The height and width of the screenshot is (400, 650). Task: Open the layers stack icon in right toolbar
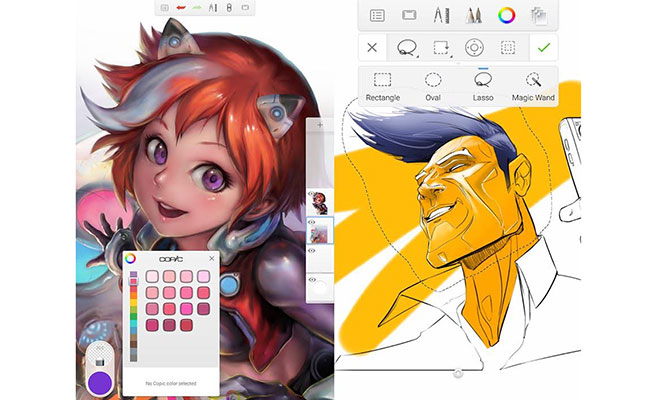tap(538, 16)
